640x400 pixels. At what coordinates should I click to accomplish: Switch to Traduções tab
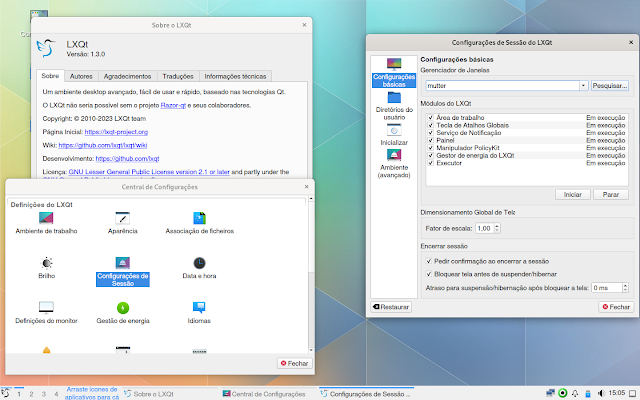pos(178,76)
